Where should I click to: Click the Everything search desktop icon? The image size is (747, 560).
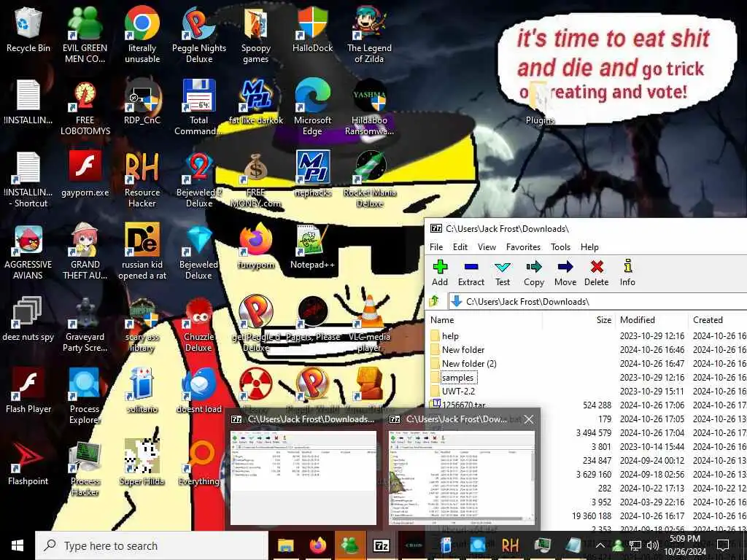199,463
